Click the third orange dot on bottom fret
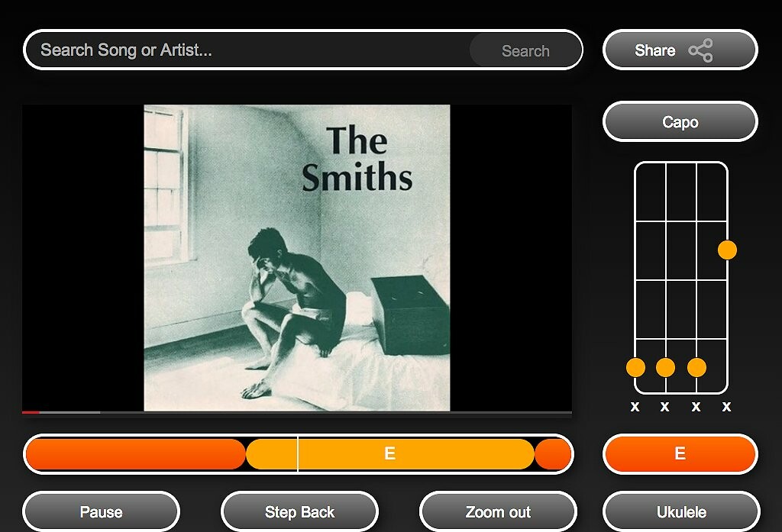The width and height of the screenshot is (782, 532). [696, 367]
